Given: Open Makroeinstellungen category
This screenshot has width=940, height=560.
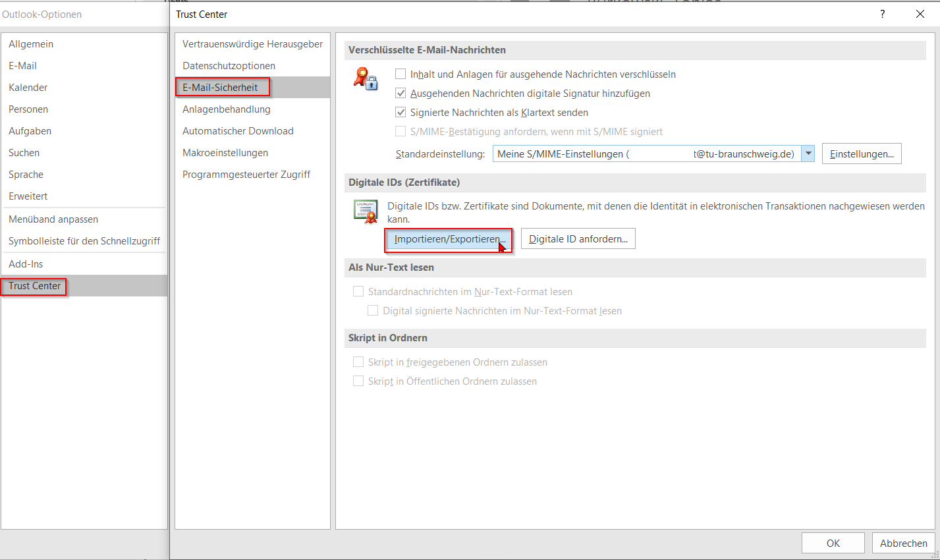Looking at the screenshot, I should pos(252,153).
